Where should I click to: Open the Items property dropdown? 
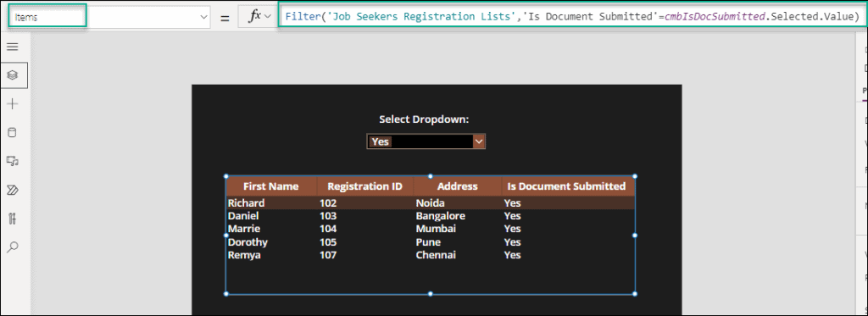(x=203, y=18)
